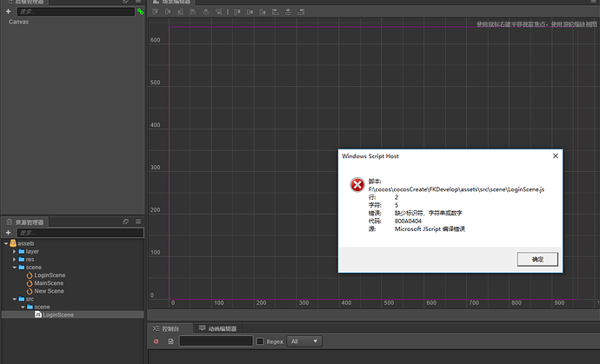Click the green link icon in hierarchy panel
The height and width of the screenshot is (364, 600).
pyautogui.click(x=140, y=12)
